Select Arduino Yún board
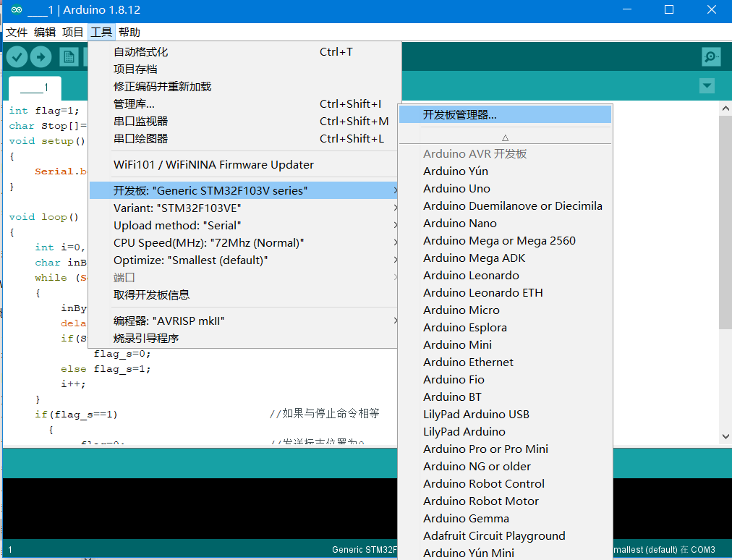 point(505,171)
